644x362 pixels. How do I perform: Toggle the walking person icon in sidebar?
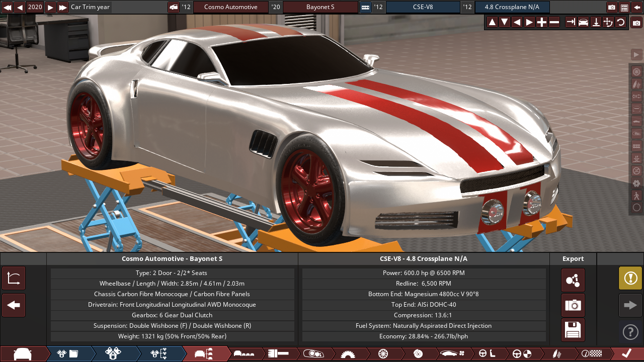point(636,195)
